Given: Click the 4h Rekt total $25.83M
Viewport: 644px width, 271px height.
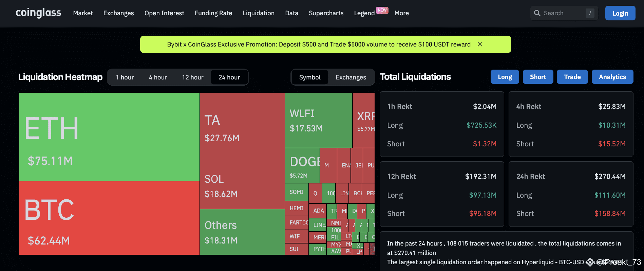Looking at the screenshot, I should (612, 107).
